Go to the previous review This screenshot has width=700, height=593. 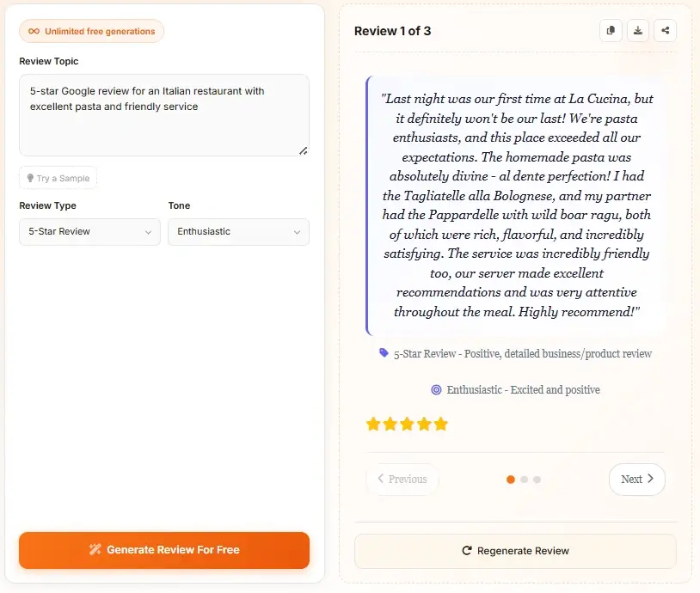(x=402, y=480)
